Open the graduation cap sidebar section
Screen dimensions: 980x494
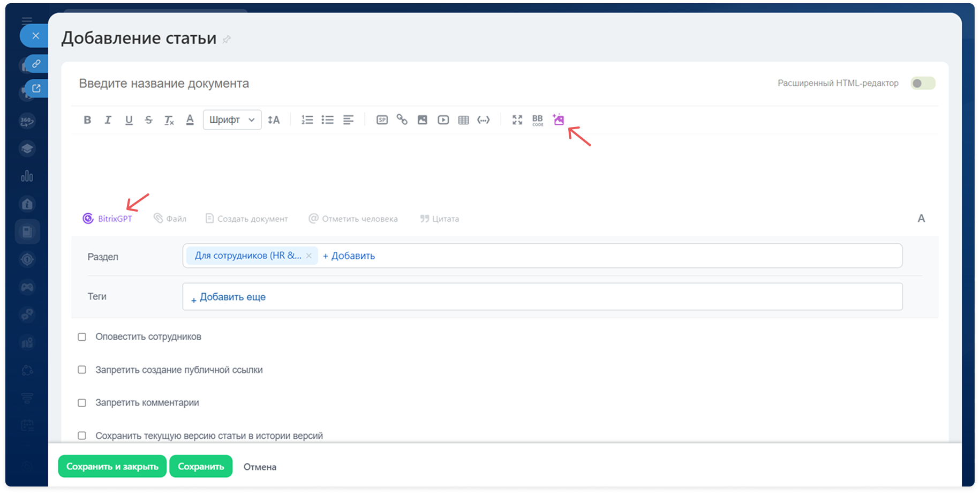tap(27, 148)
